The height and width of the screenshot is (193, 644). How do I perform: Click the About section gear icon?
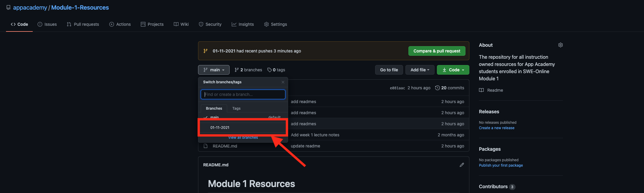(561, 45)
